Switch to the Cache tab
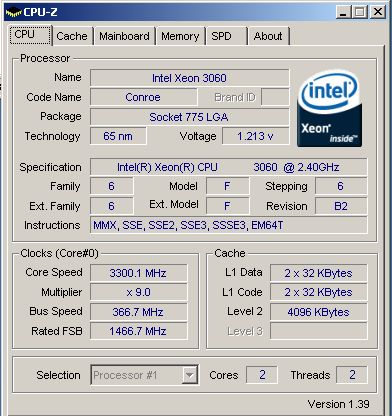The width and height of the screenshot is (392, 416). pos(72,36)
